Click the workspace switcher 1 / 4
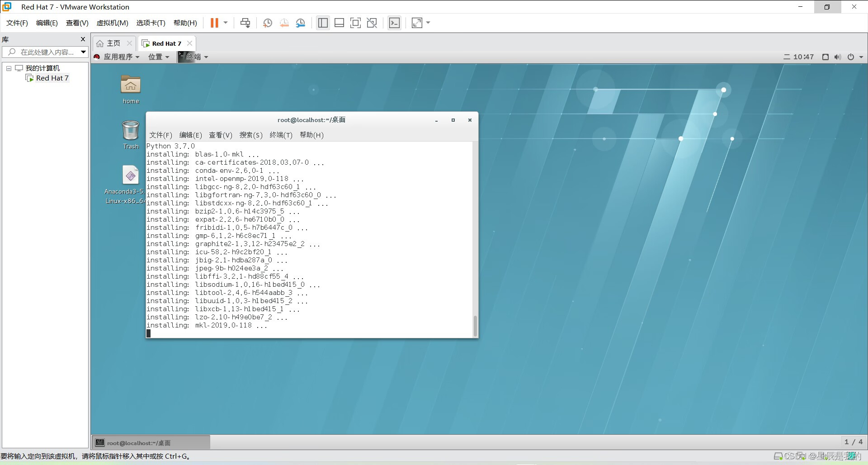The height and width of the screenshot is (465, 868). point(853,442)
